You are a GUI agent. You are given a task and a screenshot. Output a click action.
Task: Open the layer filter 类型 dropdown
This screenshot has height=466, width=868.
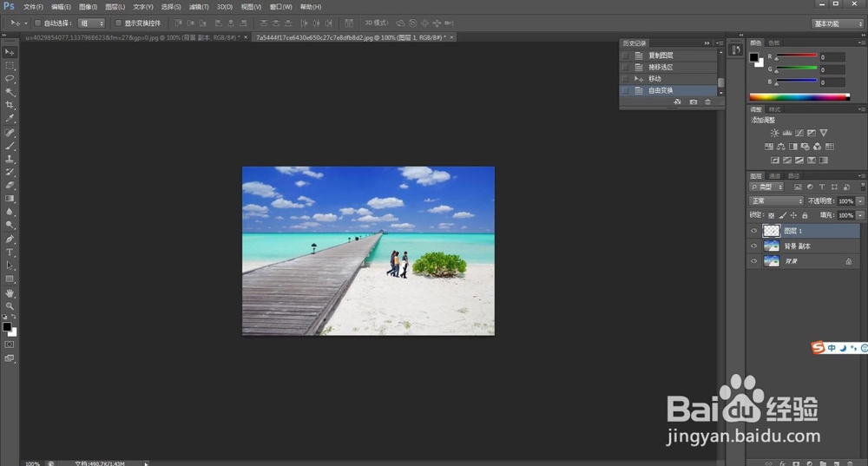pos(766,187)
